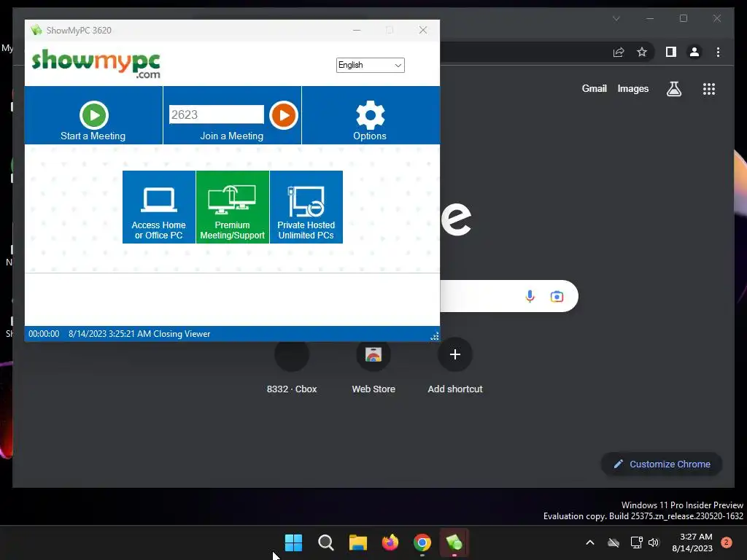Bookmark page with the star icon
Image resolution: width=747 pixels, height=560 pixels.
642,52
